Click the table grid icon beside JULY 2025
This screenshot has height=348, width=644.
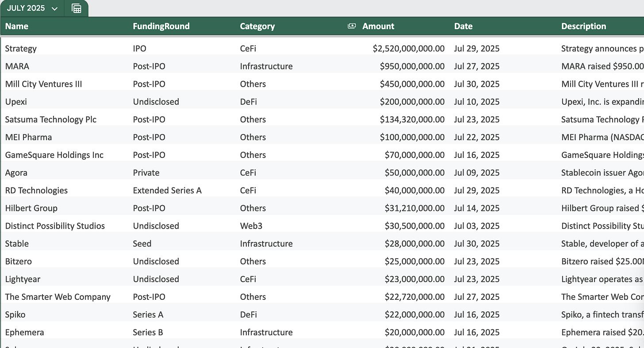tap(77, 8)
